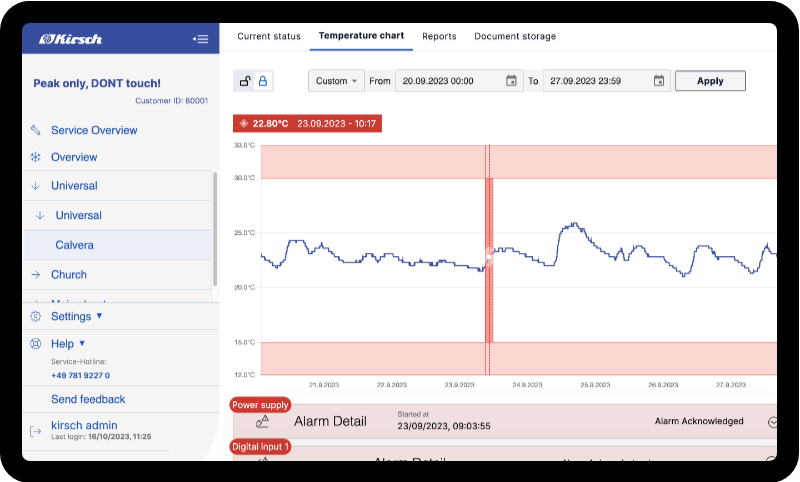Click Send feedback link

88,399
